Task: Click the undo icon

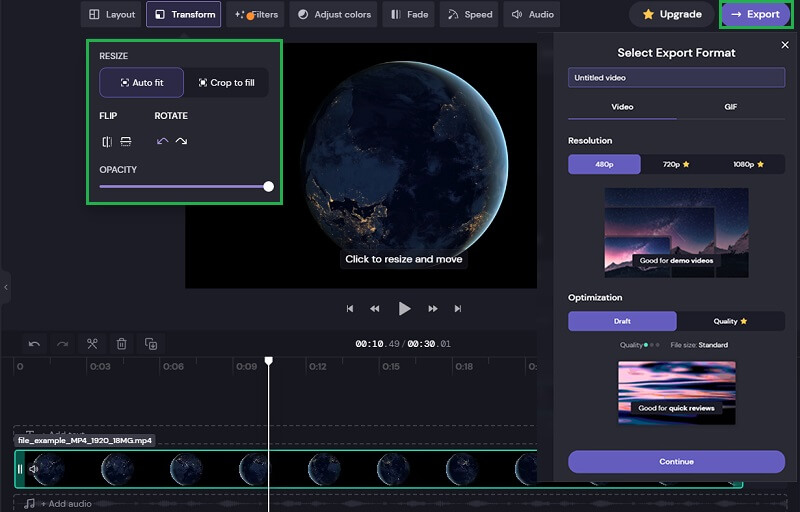Action: (x=34, y=344)
